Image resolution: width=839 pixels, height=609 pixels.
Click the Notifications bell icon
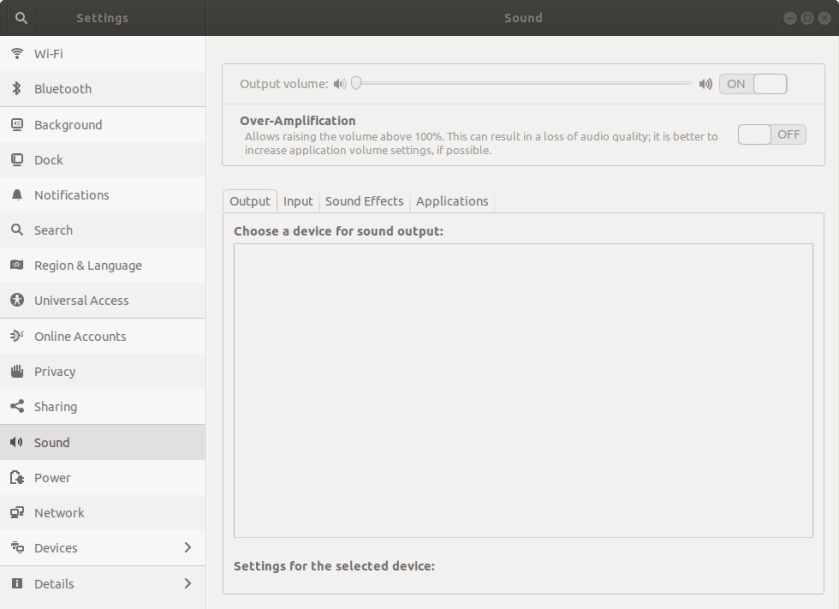click(x=17, y=195)
